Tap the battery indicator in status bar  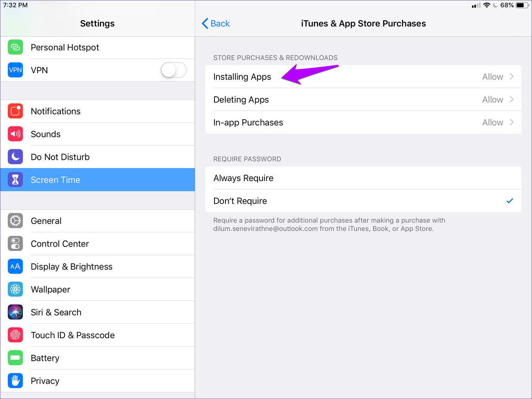tap(522, 5)
